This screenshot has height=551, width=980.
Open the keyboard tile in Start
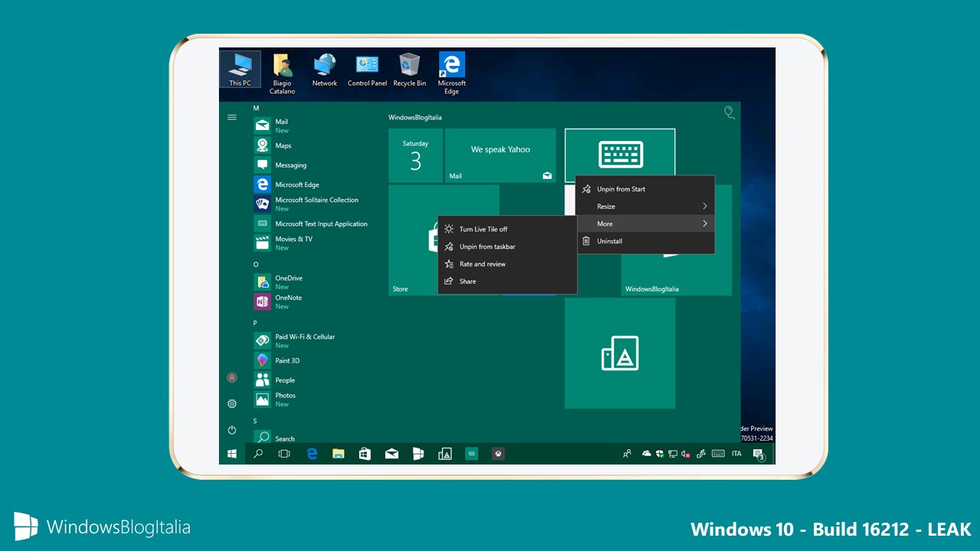pos(620,155)
